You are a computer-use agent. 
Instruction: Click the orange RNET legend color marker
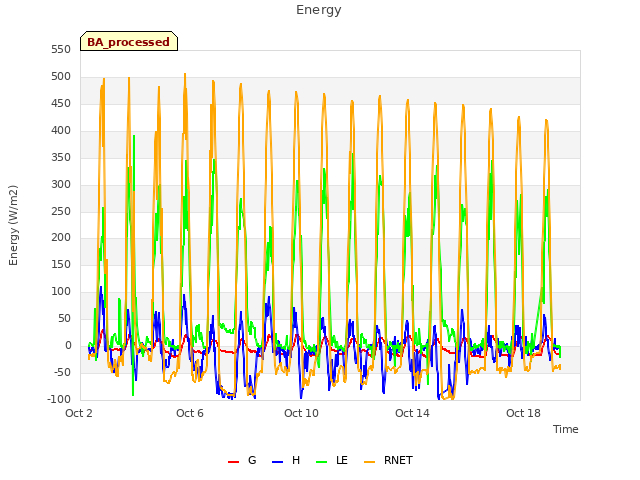point(369,462)
